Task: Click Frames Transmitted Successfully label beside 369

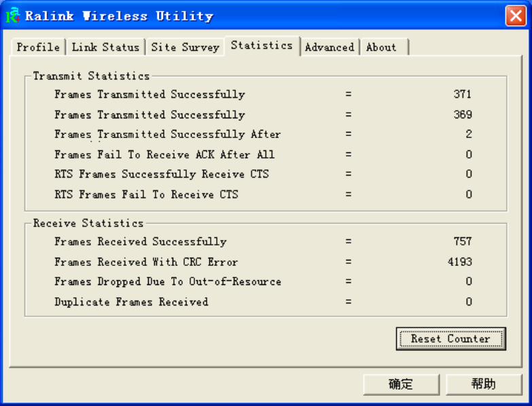Action: [149, 115]
